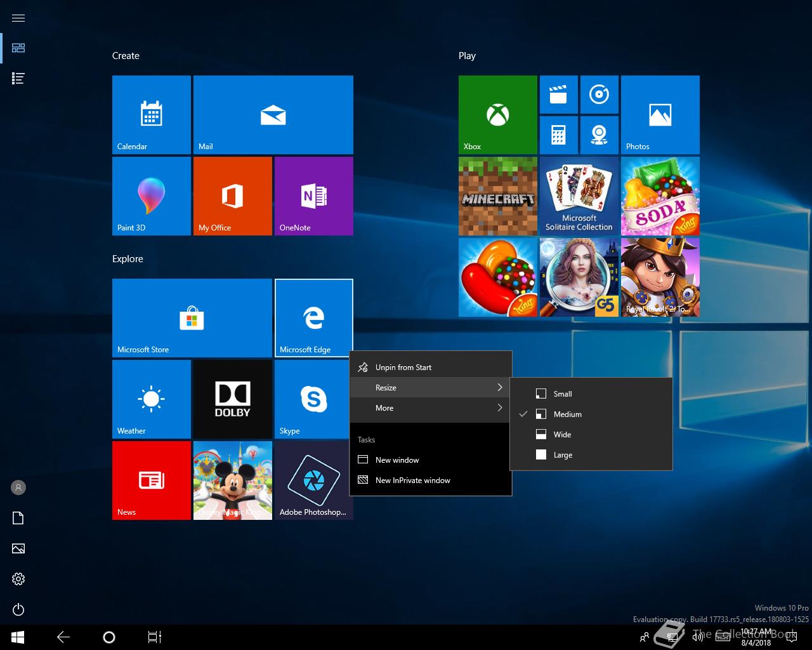
Task: Open the Groove Music small tile
Action: 599,95
